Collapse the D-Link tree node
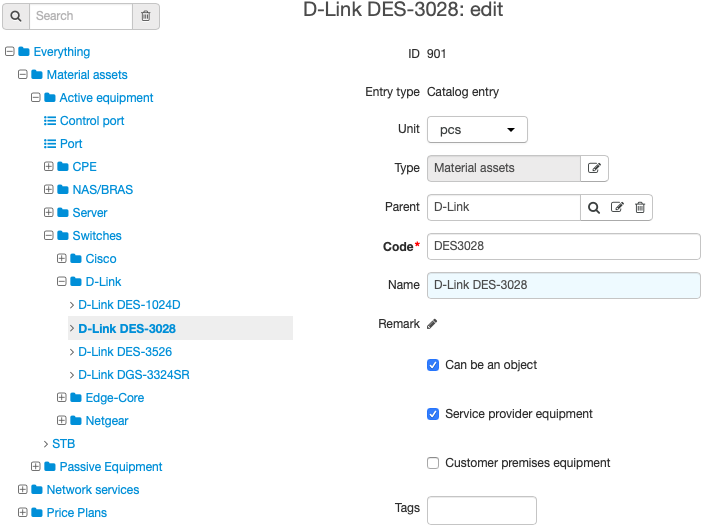This screenshot has height=527, width=702. pos(61,282)
